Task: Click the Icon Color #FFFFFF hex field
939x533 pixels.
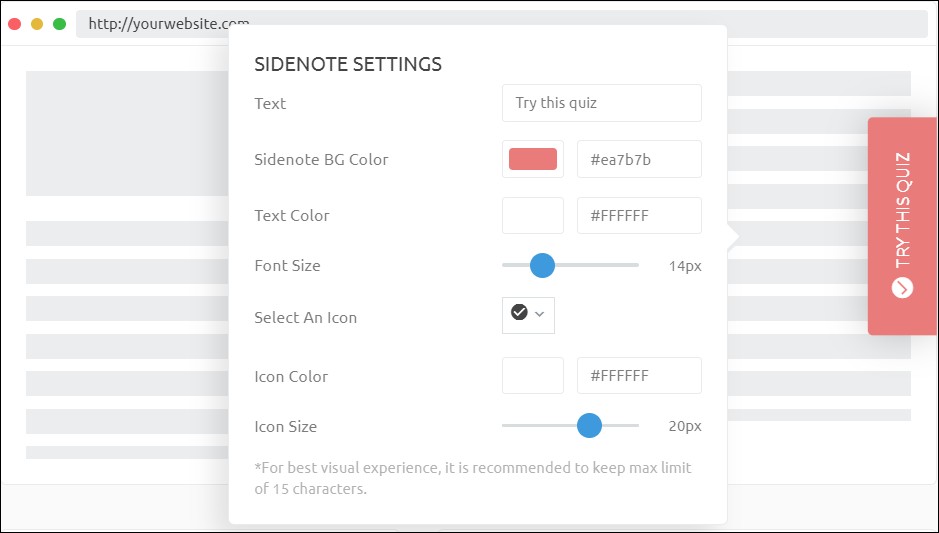Action: (639, 376)
